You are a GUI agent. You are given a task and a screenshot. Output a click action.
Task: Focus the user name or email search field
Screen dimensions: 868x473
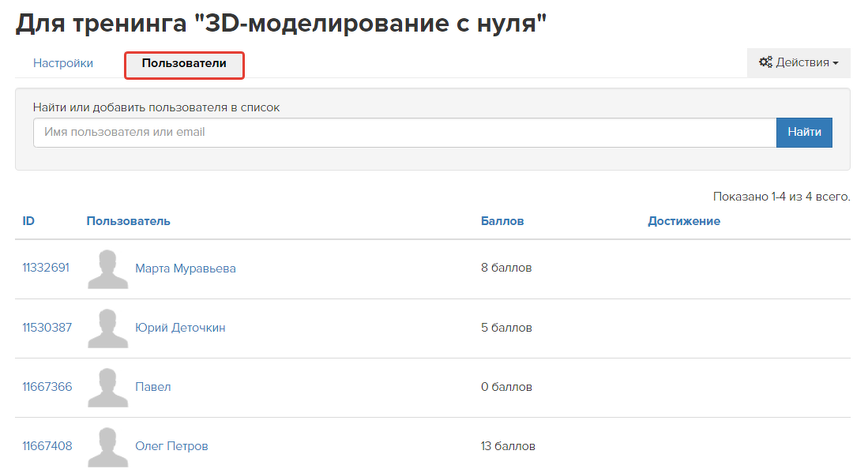coord(404,132)
